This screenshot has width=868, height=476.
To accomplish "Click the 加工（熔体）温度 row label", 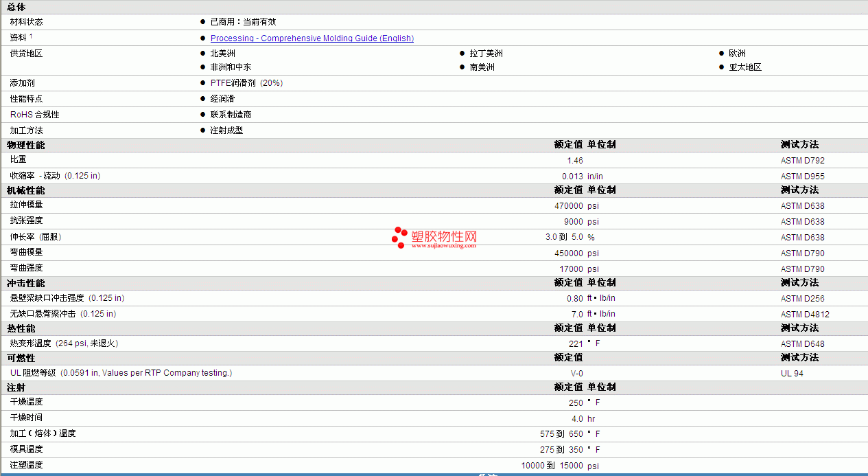I will click(x=43, y=433).
